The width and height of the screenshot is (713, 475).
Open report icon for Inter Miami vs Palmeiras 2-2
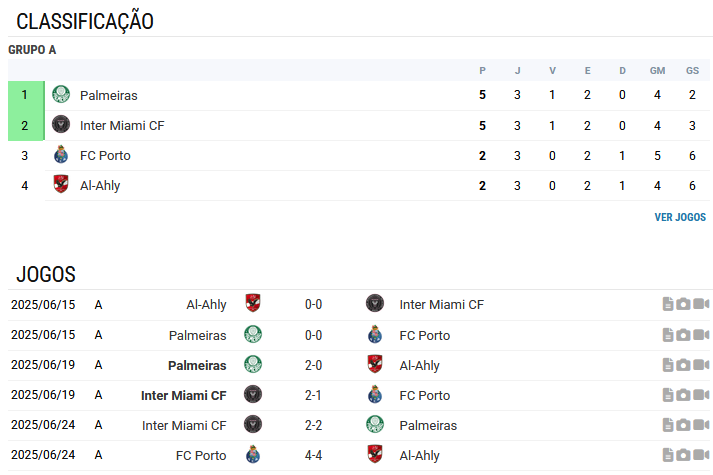tap(668, 425)
